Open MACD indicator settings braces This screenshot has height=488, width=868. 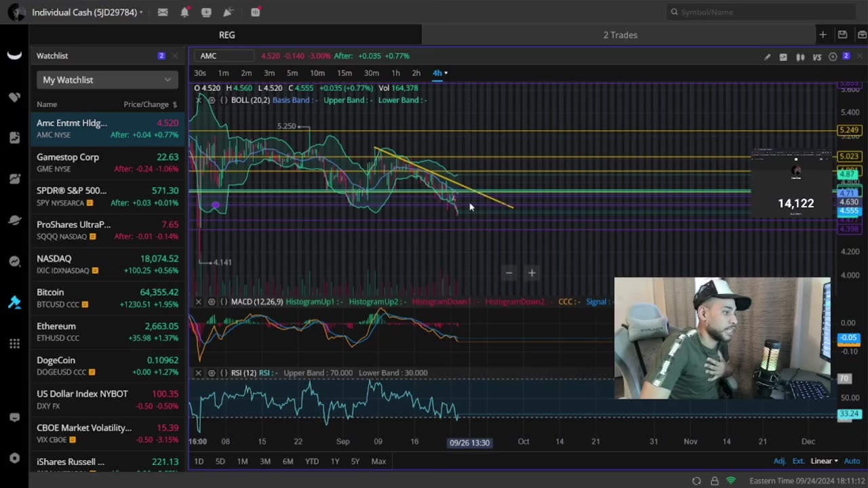click(x=224, y=302)
